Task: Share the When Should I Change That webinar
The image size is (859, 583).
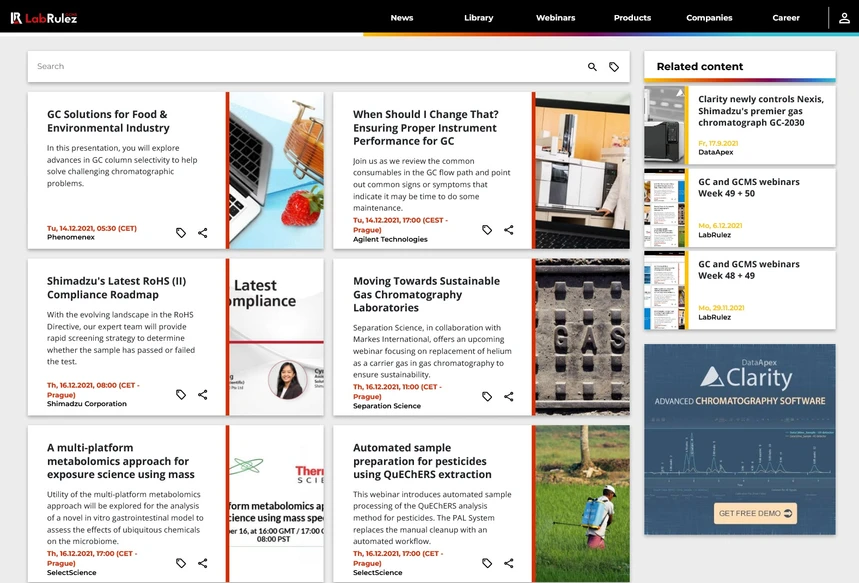Action: click(509, 230)
